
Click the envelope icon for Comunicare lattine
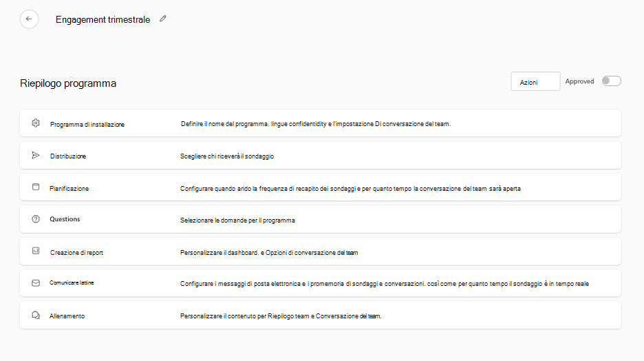pos(36,283)
